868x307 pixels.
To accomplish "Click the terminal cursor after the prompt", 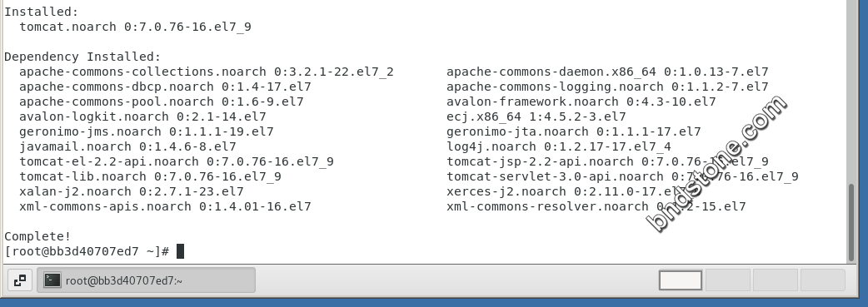I will 180,251.
